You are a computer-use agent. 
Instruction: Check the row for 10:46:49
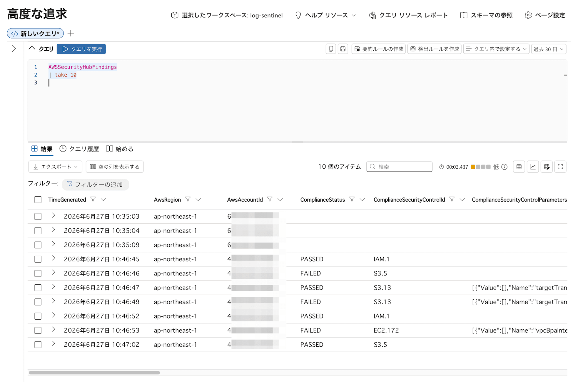[38, 302]
